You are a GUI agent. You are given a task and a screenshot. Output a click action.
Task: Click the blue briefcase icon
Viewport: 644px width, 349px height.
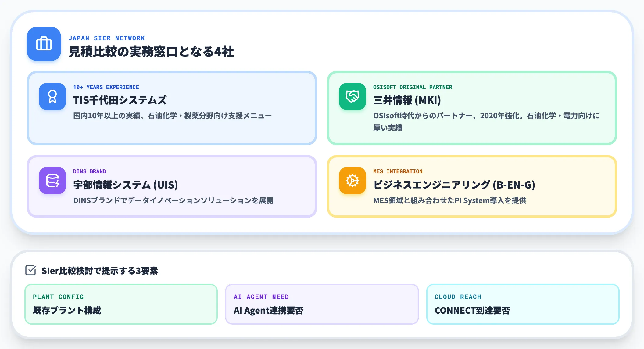coord(44,44)
